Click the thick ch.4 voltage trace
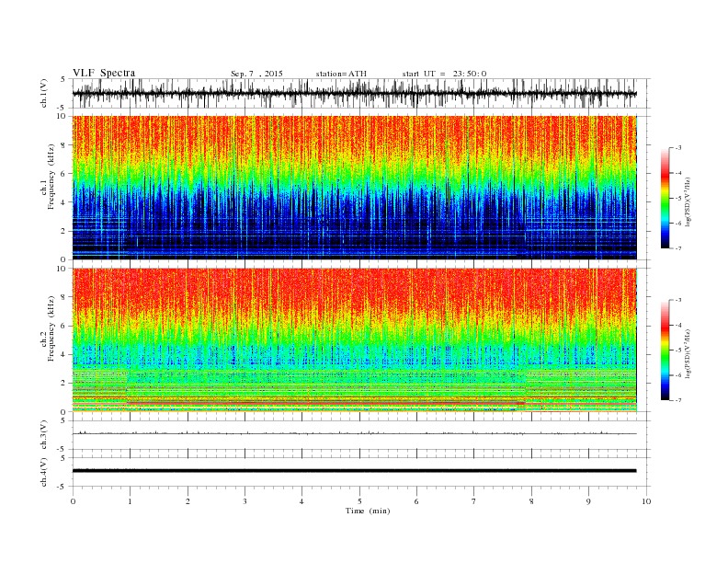Screen dimensions: 728x563 coord(354,471)
